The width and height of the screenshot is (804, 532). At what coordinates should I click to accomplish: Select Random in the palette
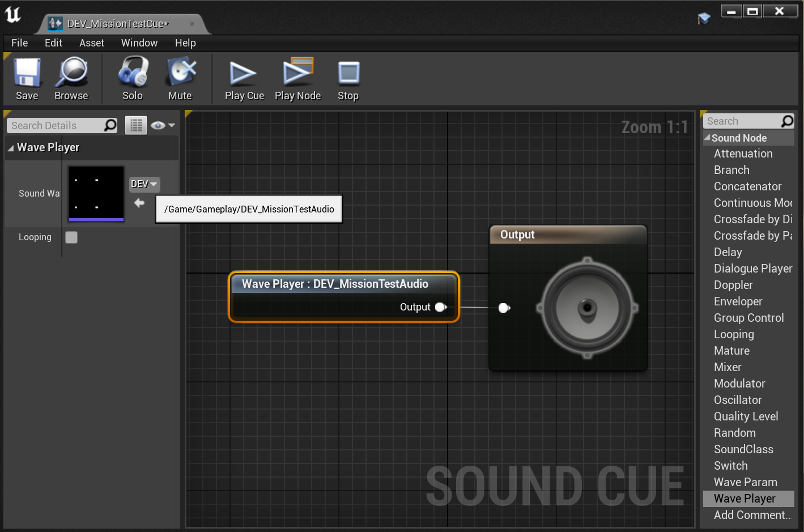click(x=734, y=433)
